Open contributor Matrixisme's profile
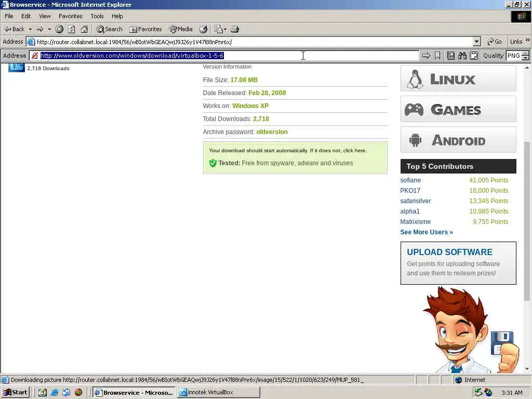Viewport: 532px width, 399px height. pyautogui.click(x=415, y=221)
